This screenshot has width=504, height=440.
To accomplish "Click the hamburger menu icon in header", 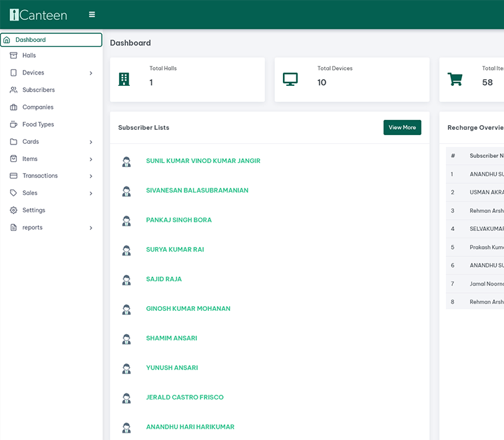I will point(92,15).
